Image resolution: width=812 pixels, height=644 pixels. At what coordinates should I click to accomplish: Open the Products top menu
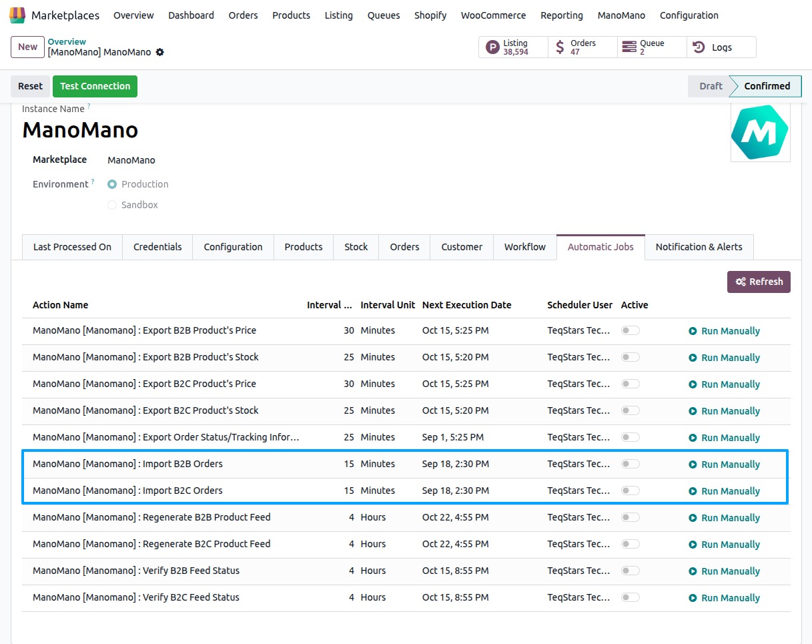(x=291, y=15)
